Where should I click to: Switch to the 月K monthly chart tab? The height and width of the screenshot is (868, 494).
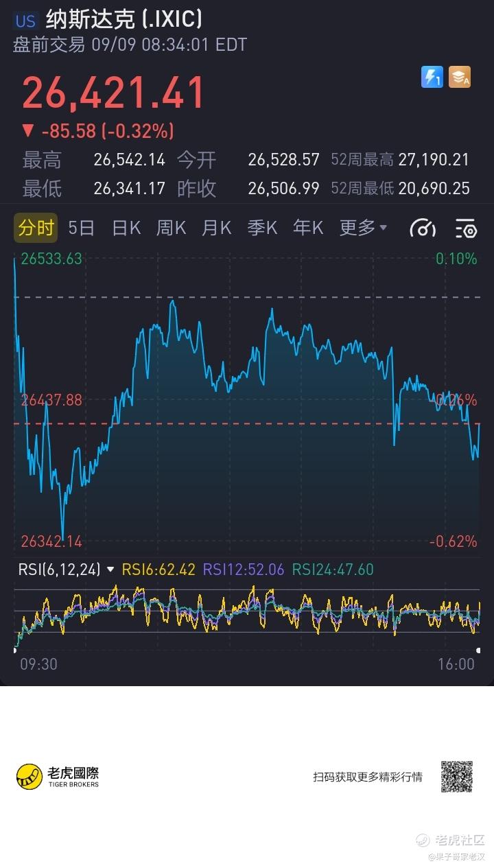point(216,228)
